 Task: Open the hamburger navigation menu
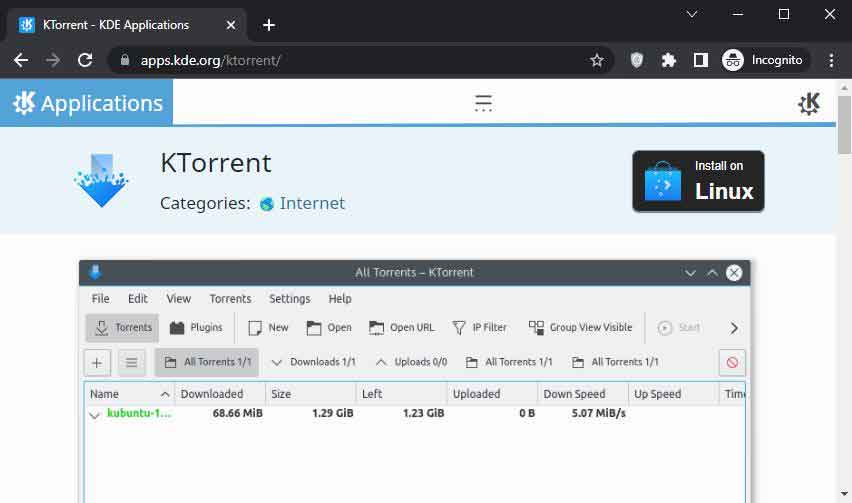coord(483,103)
